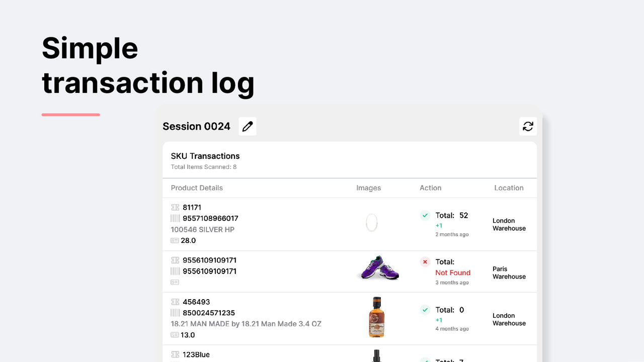The height and width of the screenshot is (362, 644).
Task: Select the SKU icon beside 81171
Action: (175, 207)
